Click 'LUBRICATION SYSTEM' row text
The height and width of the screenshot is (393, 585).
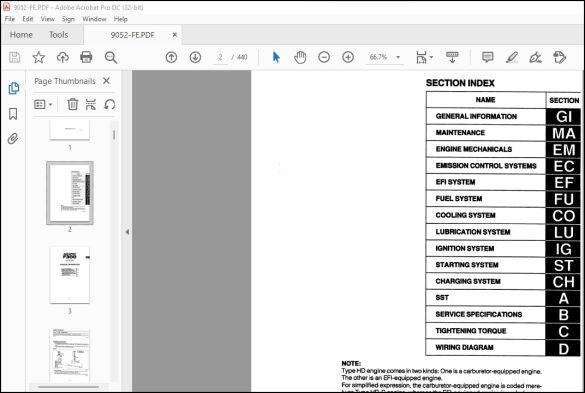tap(473, 232)
